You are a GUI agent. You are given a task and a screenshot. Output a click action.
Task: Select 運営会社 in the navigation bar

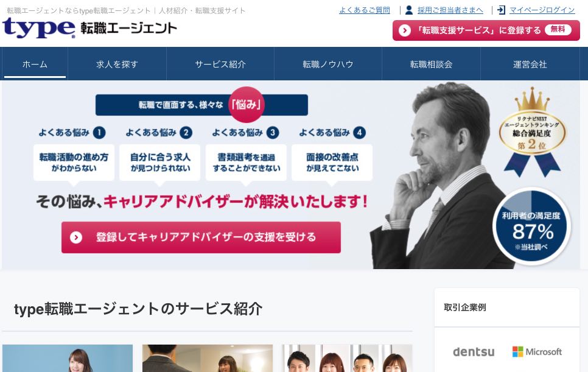(530, 64)
